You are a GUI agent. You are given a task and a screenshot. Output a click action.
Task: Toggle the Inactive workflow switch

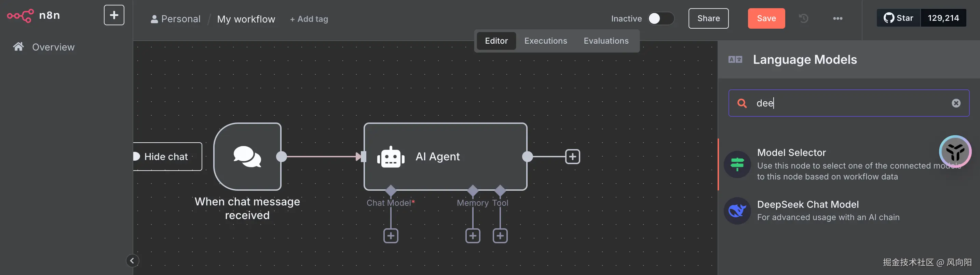click(661, 19)
